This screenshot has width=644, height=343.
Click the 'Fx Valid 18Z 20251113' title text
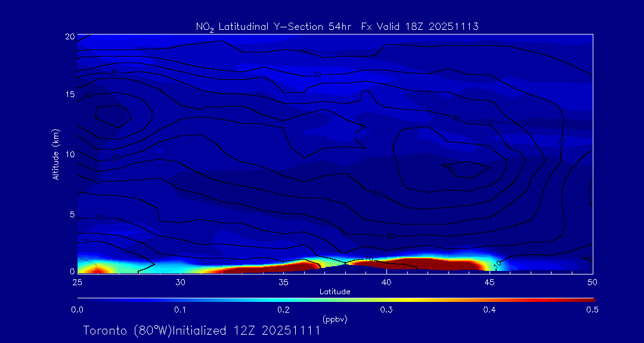pyautogui.click(x=420, y=27)
